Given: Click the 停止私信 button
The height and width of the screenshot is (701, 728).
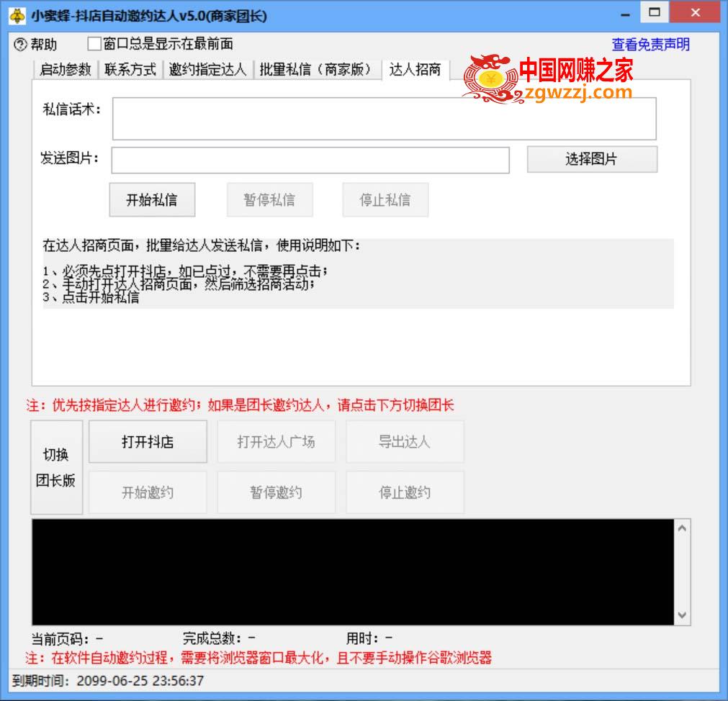Looking at the screenshot, I should [x=385, y=199].
